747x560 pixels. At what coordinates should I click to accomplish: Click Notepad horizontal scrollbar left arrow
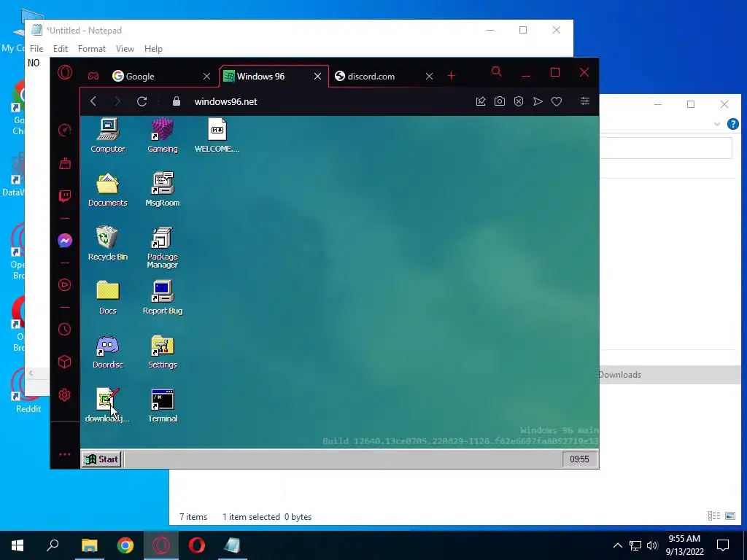(31, 373)
